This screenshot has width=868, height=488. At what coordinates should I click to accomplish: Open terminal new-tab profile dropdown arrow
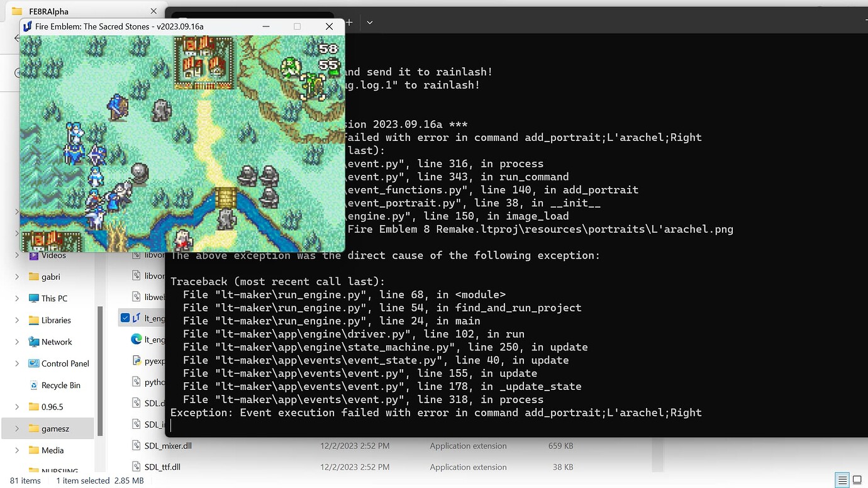coord(370,22)
